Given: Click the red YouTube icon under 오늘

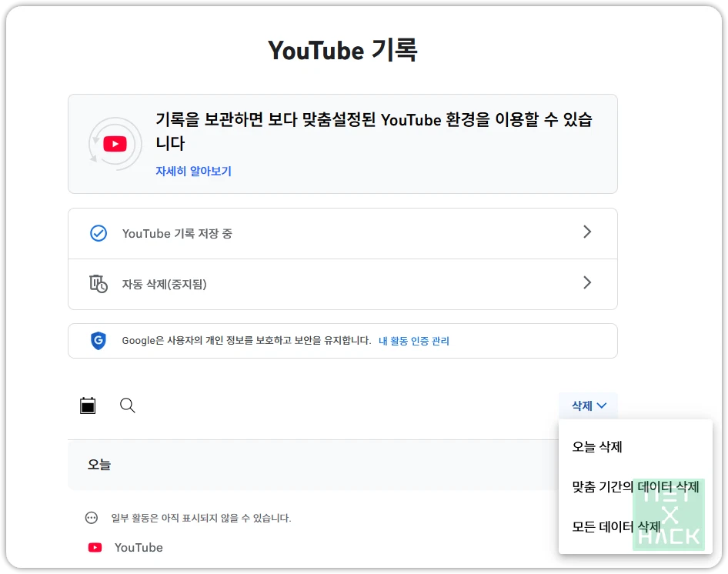Looking at the screenshot, I should 95,548.
